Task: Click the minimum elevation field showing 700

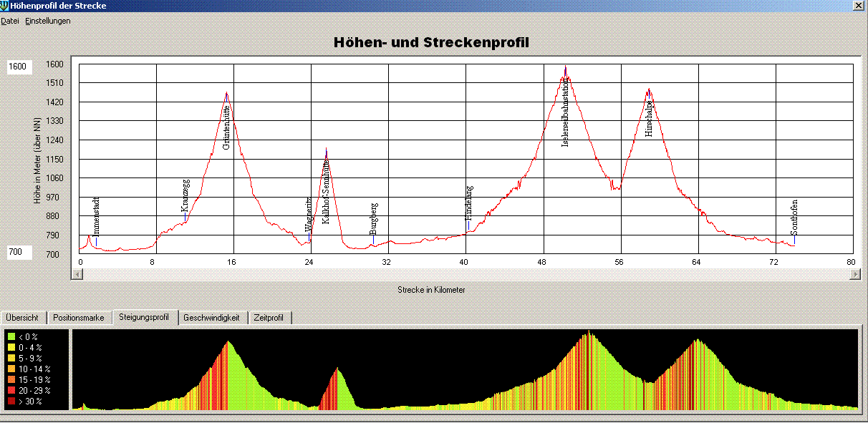Action: click(26, 252)
